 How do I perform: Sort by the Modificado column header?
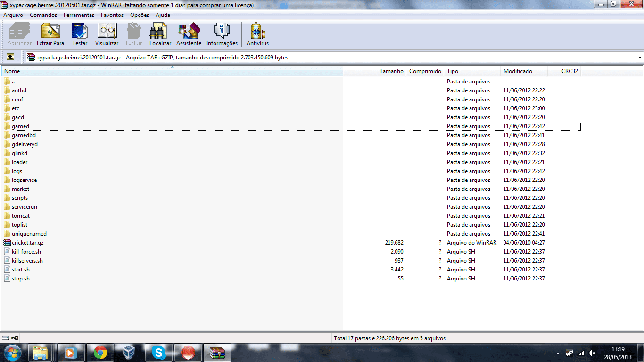(x=524, y=71)
